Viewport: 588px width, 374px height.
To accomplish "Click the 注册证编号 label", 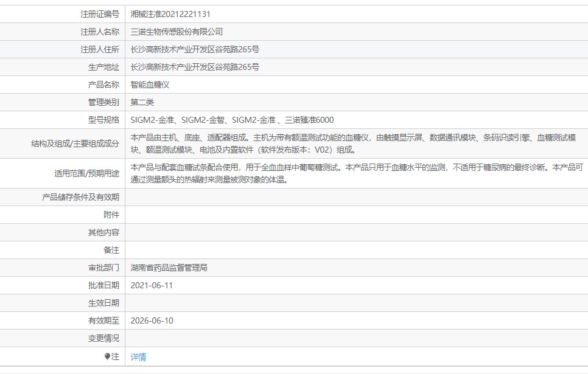I will click(x=100, y=14).
